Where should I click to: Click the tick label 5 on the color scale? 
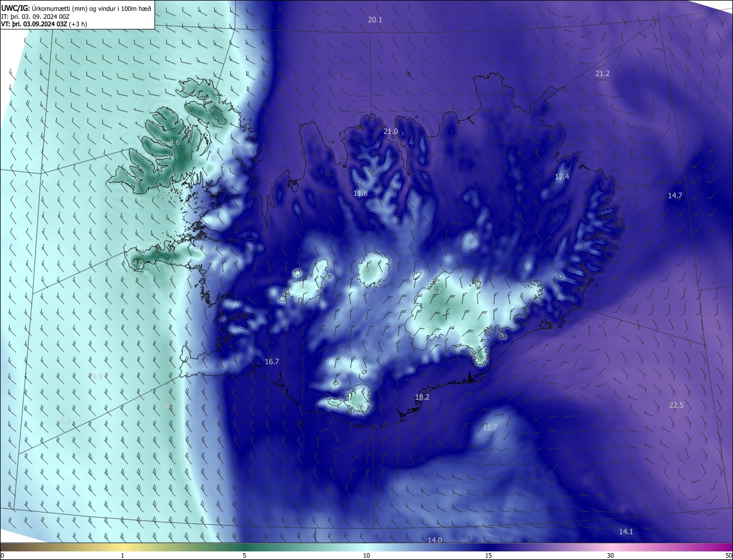[245, 555]
